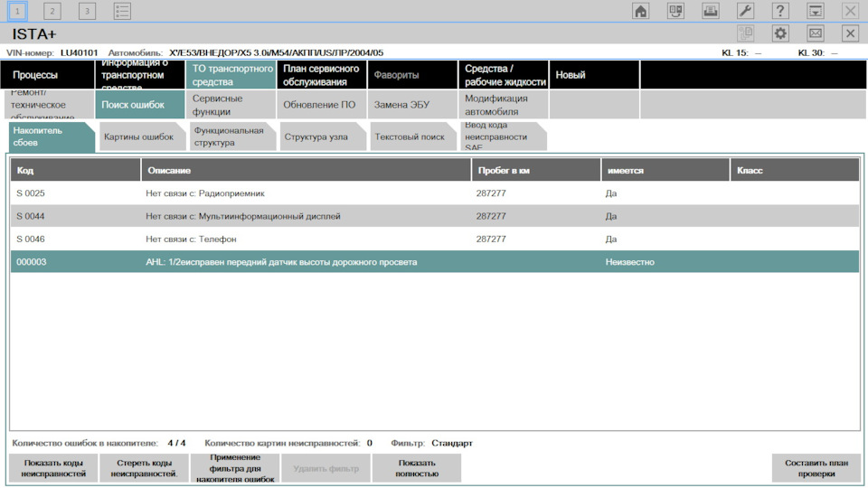
Task: Open the Сервисные функции submenu
Action: 231,105
